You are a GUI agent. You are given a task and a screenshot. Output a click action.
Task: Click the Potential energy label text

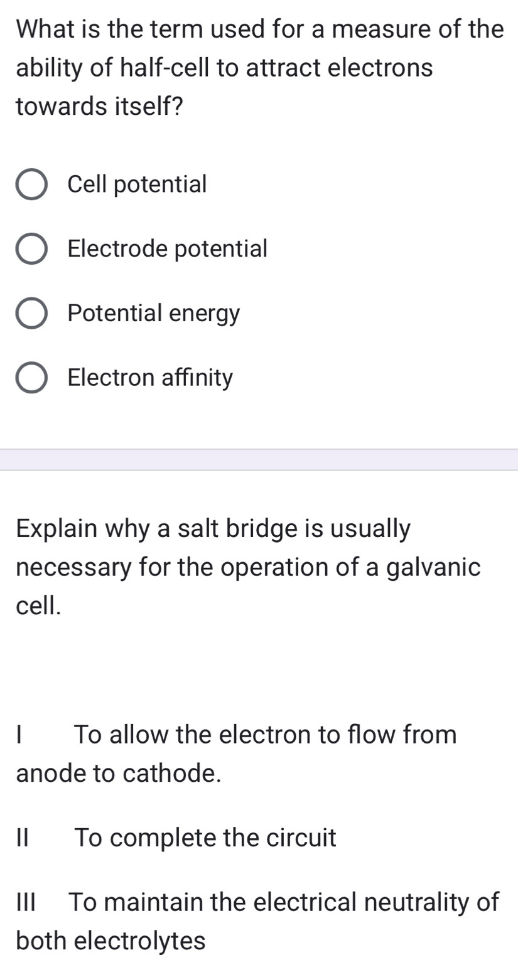pos(153,314)
